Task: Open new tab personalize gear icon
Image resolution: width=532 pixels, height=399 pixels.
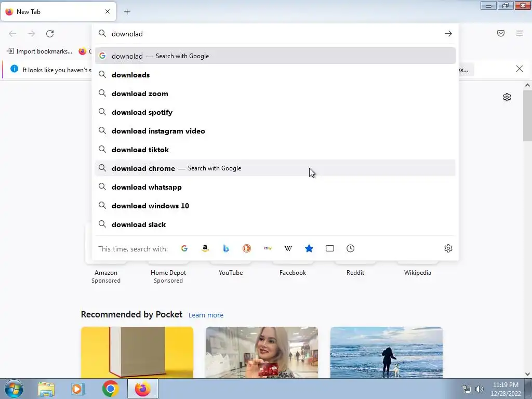Action: pos(507,97)
